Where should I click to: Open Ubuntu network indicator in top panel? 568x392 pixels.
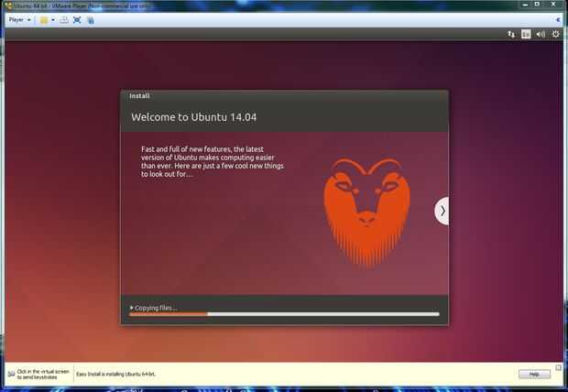[x=511, y=34]
